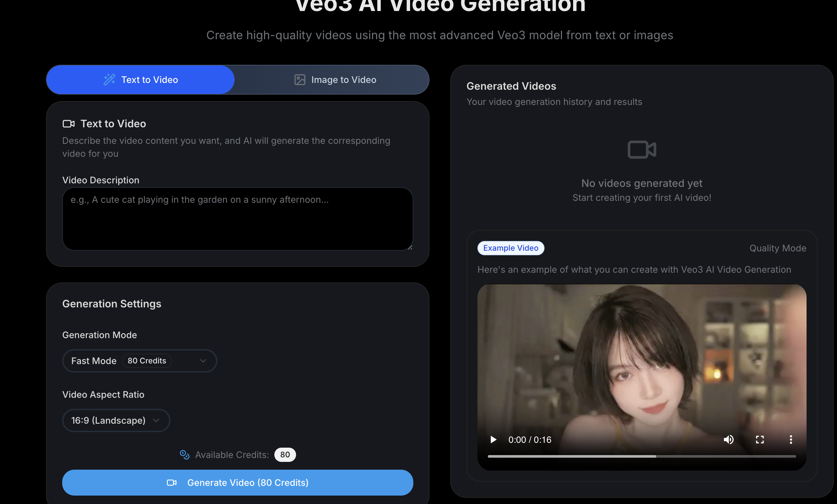
Task: Click the magic wand icon on Text to Video tab
Action: (x=109, y=80)
